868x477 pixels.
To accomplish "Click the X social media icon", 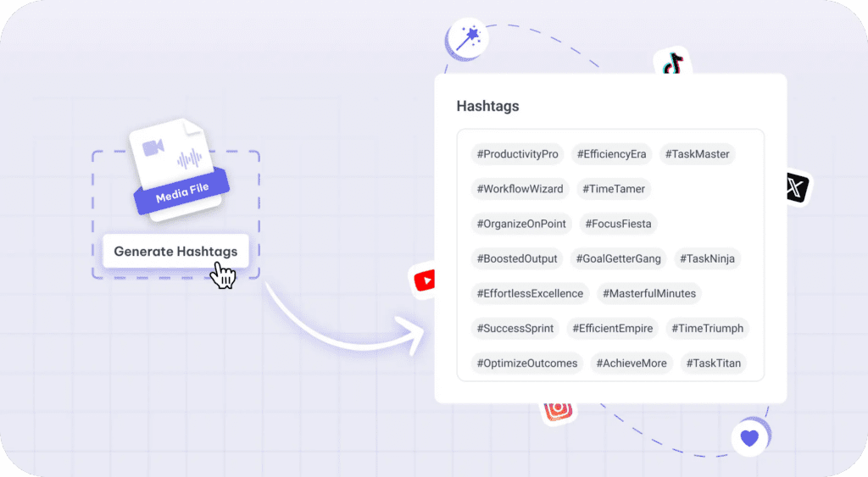I will (x=795, y=186).
